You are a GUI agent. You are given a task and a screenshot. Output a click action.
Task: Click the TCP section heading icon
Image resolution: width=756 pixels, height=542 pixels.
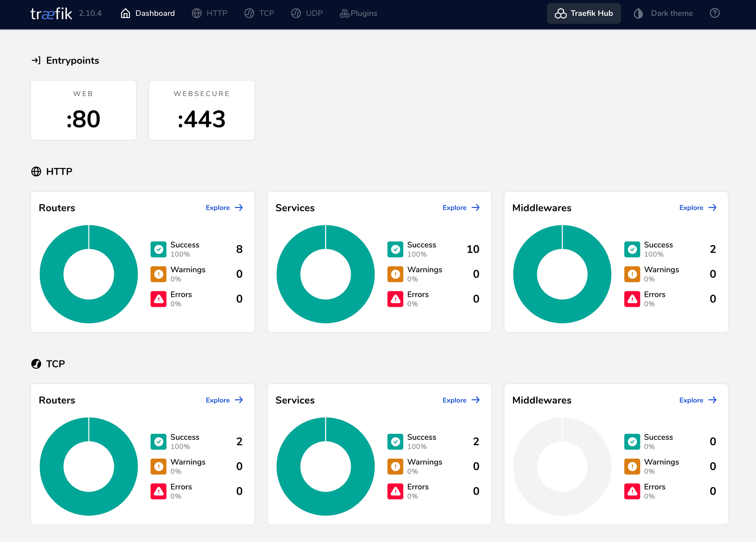(36, 364)
